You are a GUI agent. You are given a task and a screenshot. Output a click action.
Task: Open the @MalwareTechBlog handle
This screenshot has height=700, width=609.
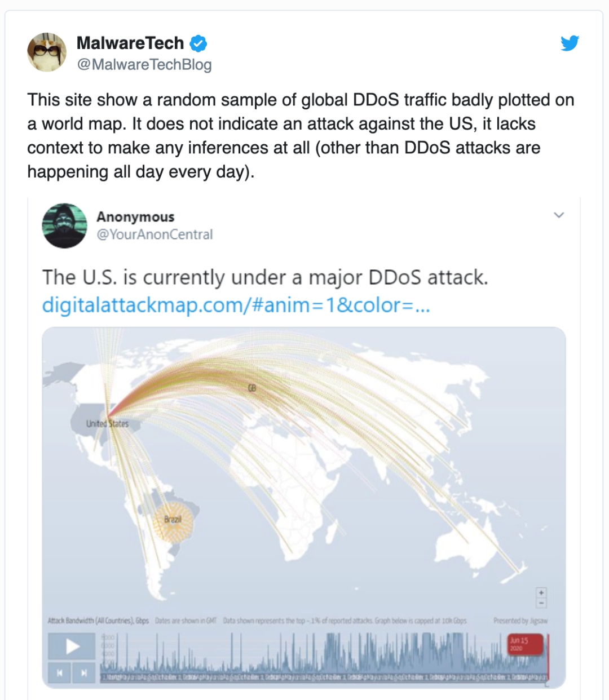144,65
